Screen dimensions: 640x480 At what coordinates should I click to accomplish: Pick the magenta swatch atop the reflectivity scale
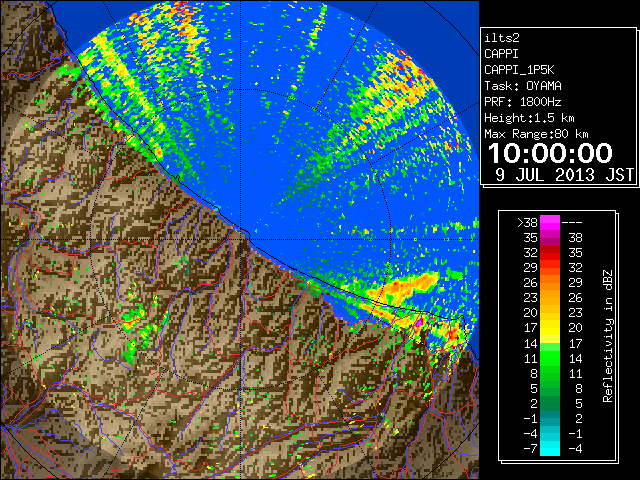click(550, 223)
